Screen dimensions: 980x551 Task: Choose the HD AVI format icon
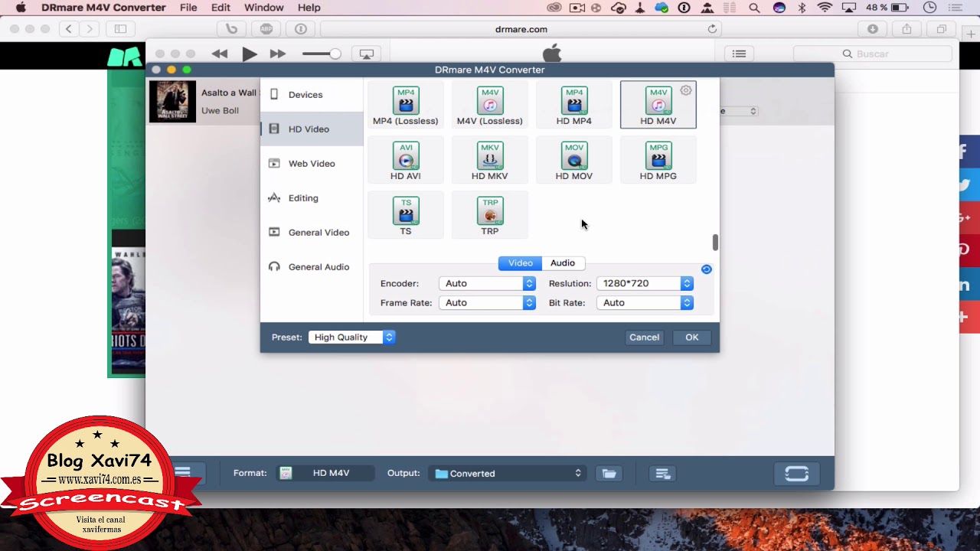coord(405,161)
